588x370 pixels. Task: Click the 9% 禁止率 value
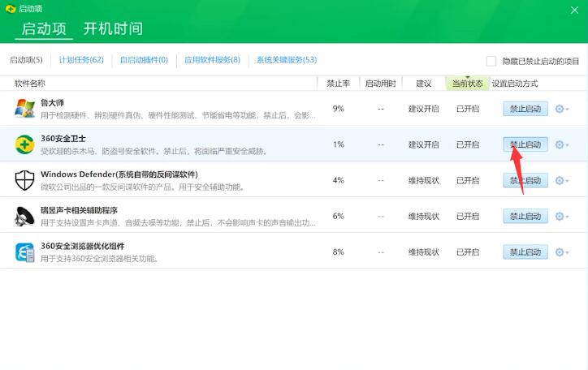click(x=338, y=109)
